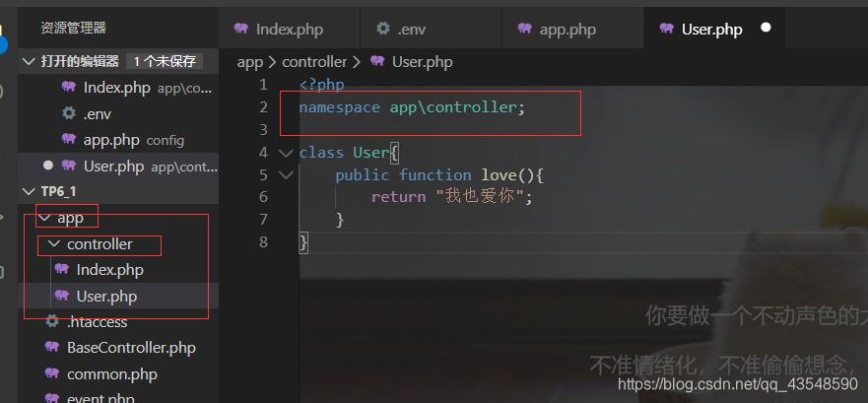Click the elephant icon on app.php tab
The width and height of the screenshot is (868, 403).
click(x=525, y=29)
